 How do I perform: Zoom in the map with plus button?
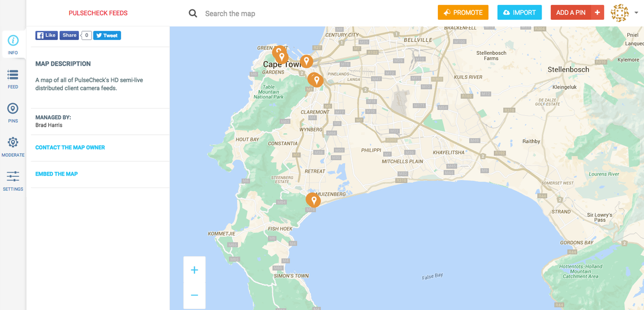194,270
